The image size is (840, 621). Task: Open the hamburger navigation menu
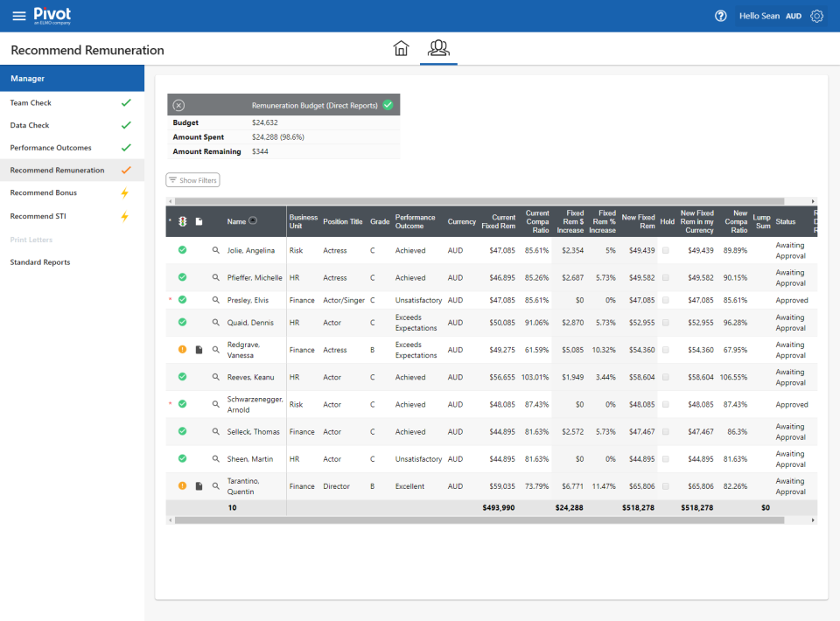click(19, 15)
